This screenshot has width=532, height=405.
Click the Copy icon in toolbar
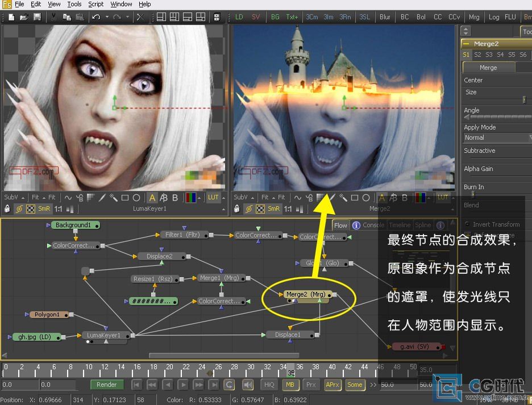pyautogui.click(x=67, y=17)
